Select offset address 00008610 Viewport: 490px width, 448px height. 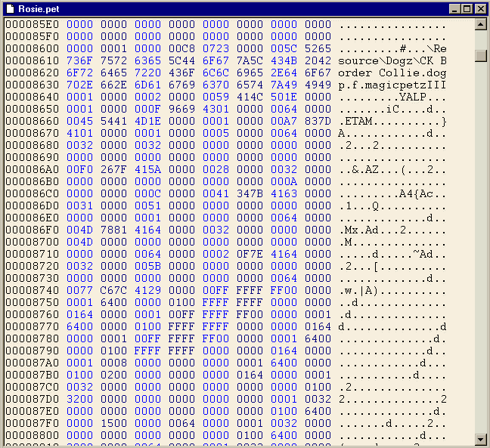32,60
